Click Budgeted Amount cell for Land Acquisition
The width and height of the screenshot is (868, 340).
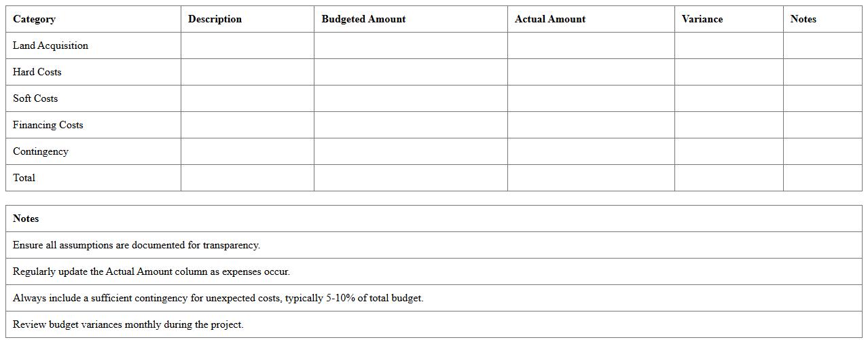pyautogui.click(x=410, y=45)
